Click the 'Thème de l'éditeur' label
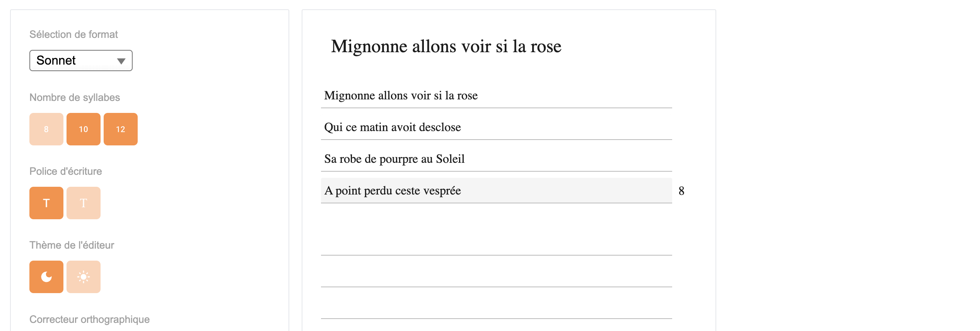Screen dimensions: 980x331 point(72,245)
